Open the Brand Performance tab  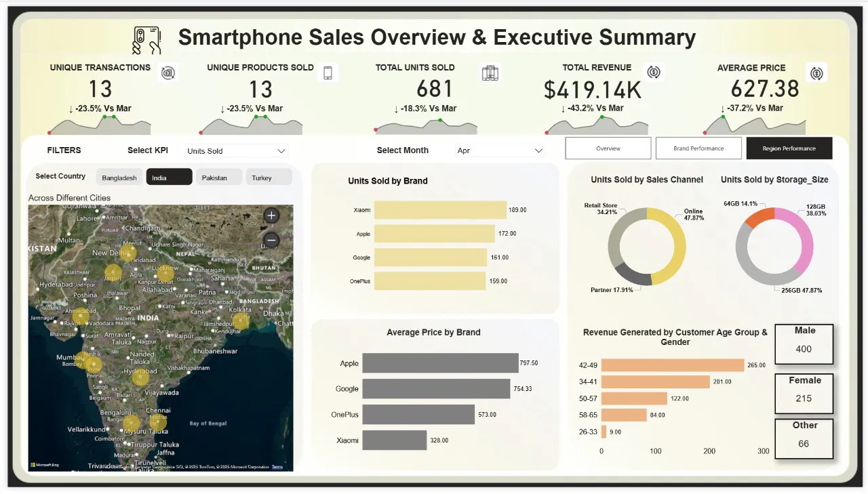click(x=698, y=148)
